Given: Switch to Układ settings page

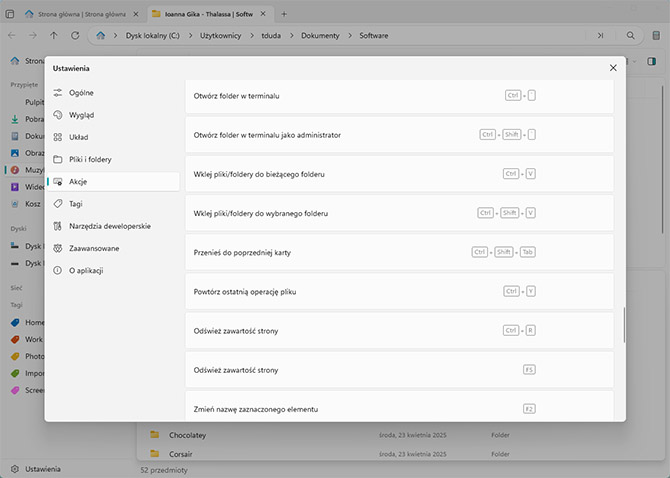Looking at the screenshot, I should click(x=113, y=137).
